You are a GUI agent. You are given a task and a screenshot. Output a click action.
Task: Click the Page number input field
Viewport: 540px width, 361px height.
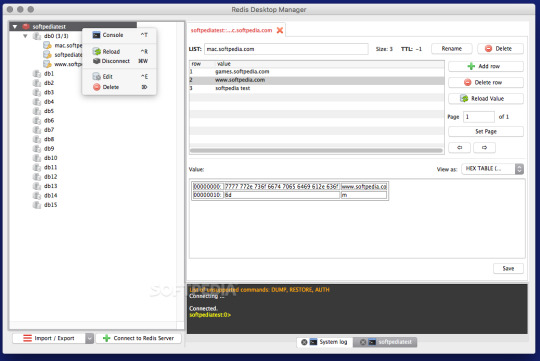(x=479, y=117)
